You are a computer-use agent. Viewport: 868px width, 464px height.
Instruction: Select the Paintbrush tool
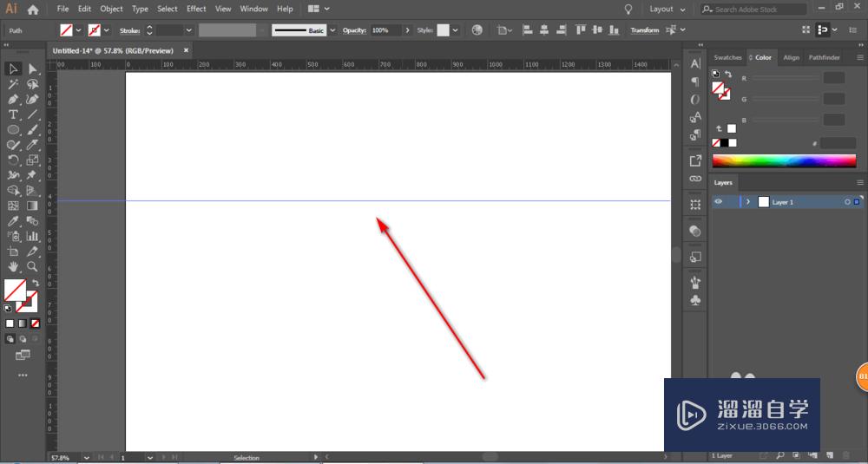[33, 130]
